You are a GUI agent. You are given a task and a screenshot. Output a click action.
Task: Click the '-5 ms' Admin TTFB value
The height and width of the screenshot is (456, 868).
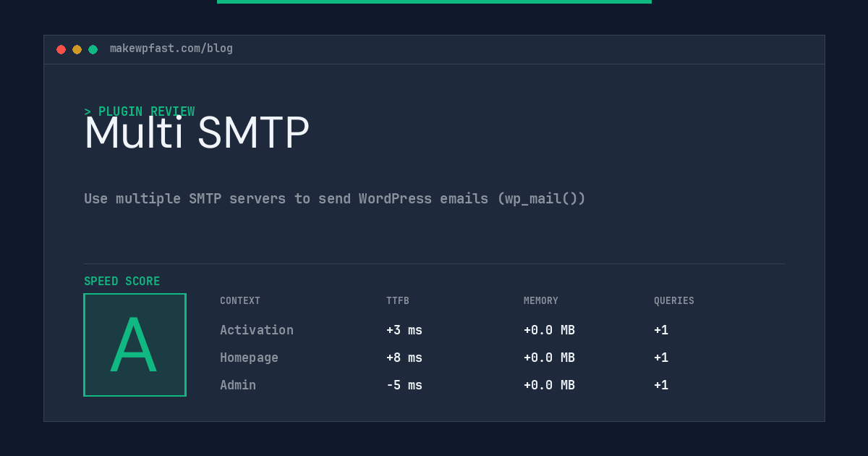404,385
